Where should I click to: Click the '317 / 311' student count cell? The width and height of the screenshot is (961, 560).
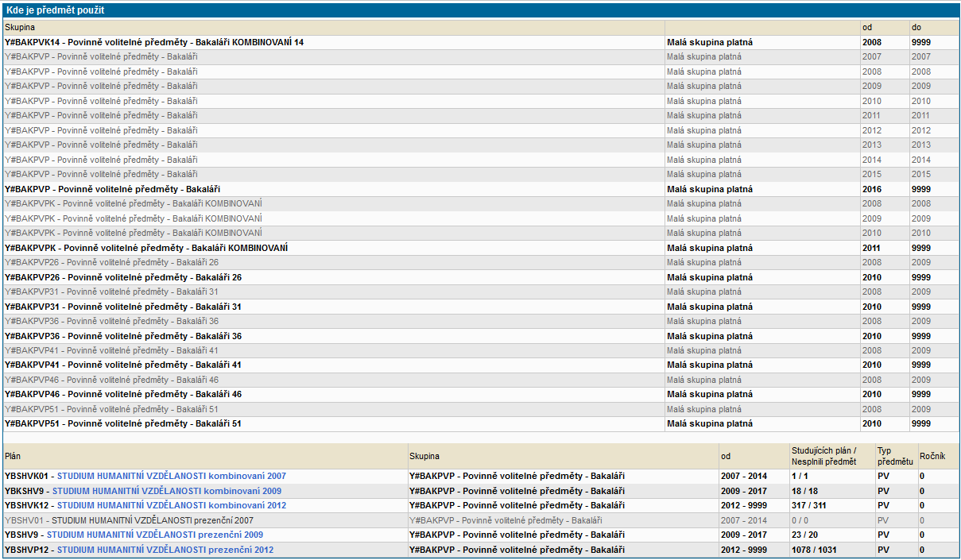point(810,505)
